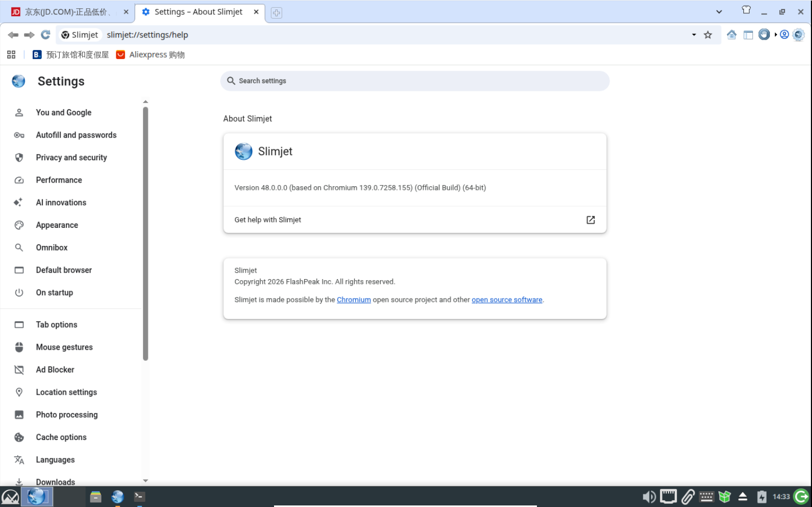Viewport: 812px width, 507px height.
Task: Open Performance settings
Action: (x=59, y=180)
